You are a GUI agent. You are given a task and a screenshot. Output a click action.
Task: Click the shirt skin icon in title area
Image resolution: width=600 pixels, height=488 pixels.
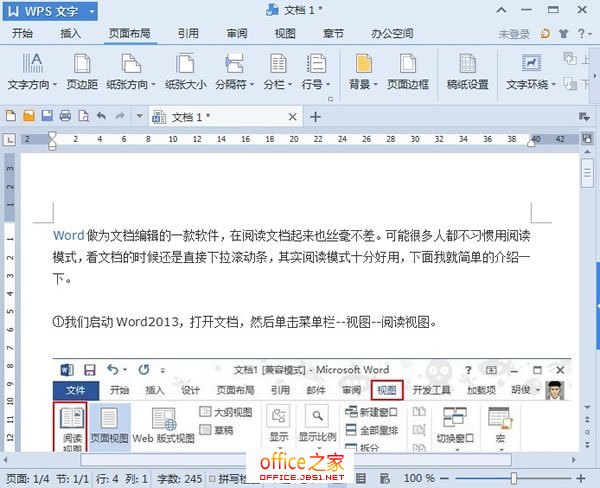point(563,33)
